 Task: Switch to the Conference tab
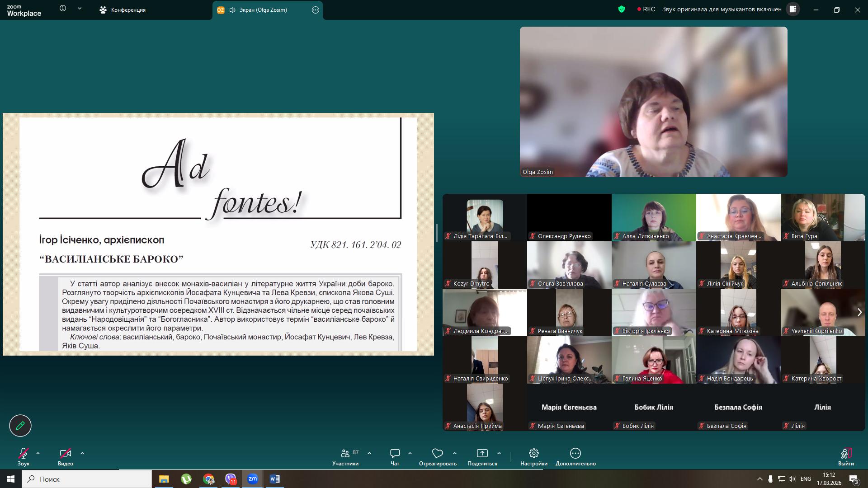(x=123, y=10)
